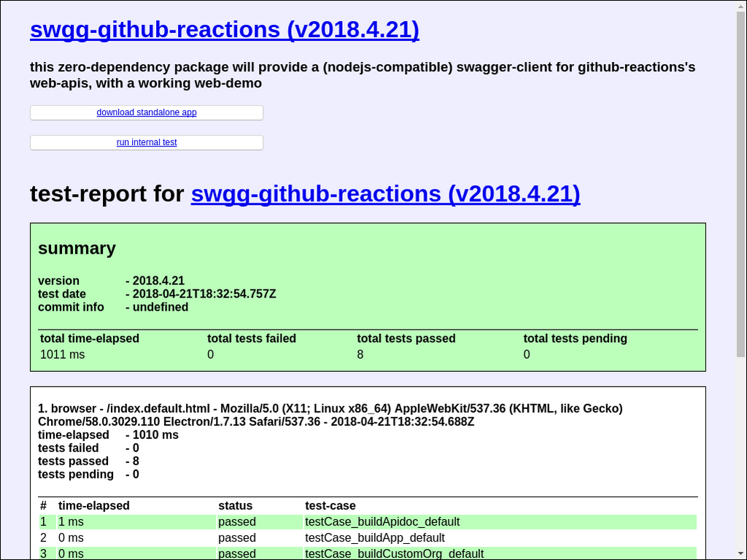Select the total time-elapsed value "1011 ms"

coord(63,354)
